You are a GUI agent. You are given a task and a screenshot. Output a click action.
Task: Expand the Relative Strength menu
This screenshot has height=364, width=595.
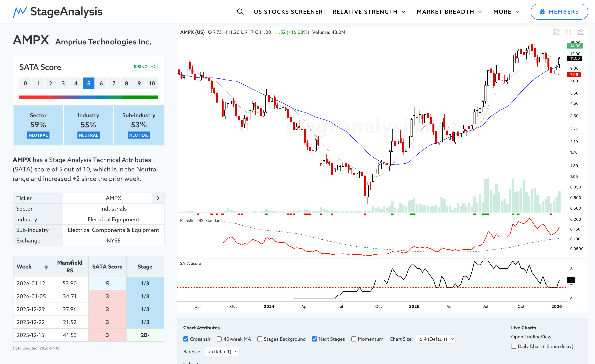point(369,12)
